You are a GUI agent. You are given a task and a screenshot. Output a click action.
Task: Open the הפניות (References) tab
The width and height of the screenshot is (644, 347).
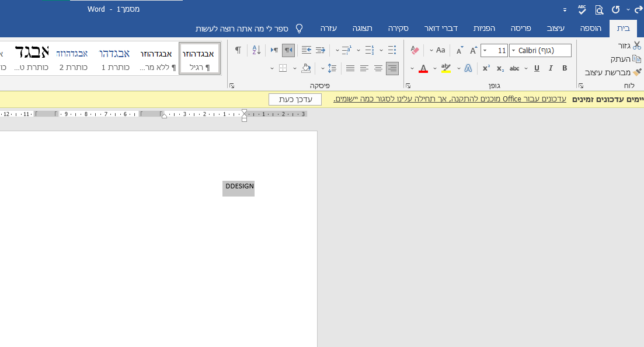click(x=484, y=29)
